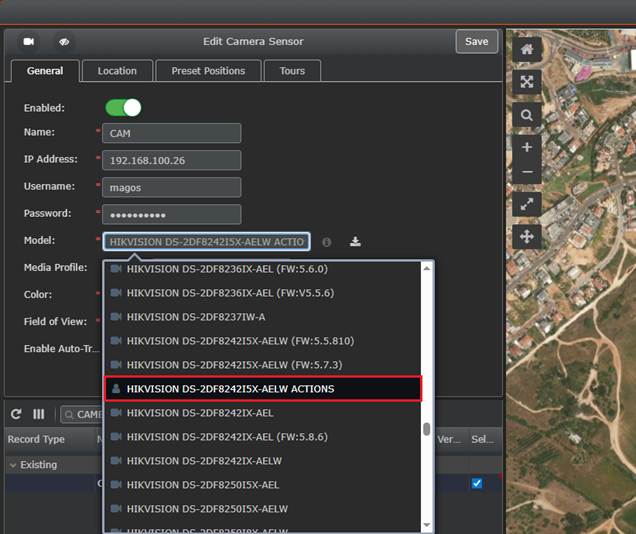Image resolution: width=636 pixels, height=534 pixels.
Task: Toggle the eye visibility icon in header
Action: pyautogui.click(x=64, y=42)
